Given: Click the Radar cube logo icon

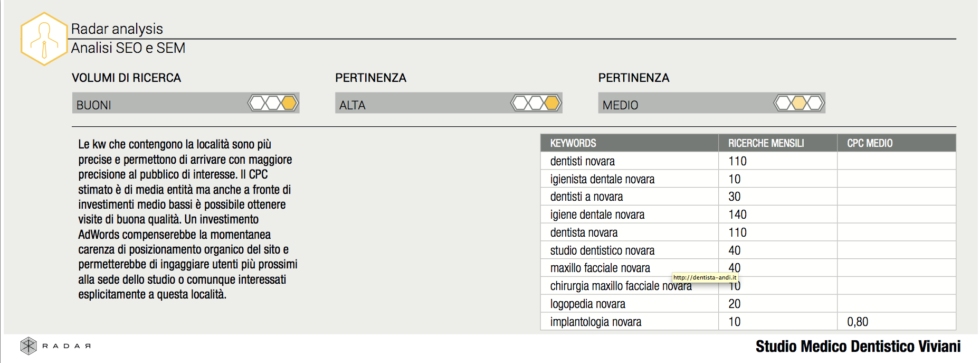Looking at the screenshot, I should point(28,346).
